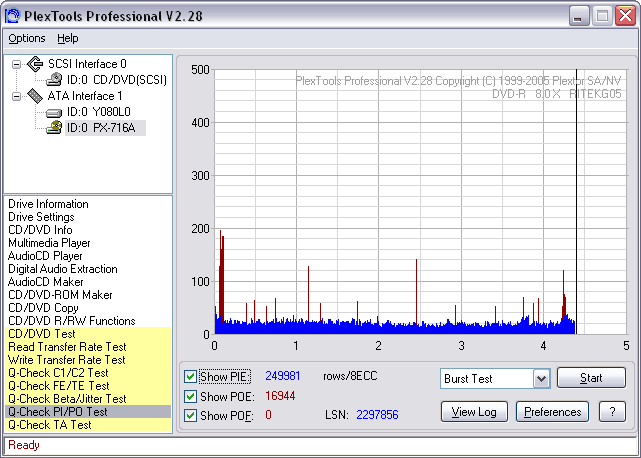
Task: Open Multimedia Player
Action: pyautogui.click(x=49, y=243)
